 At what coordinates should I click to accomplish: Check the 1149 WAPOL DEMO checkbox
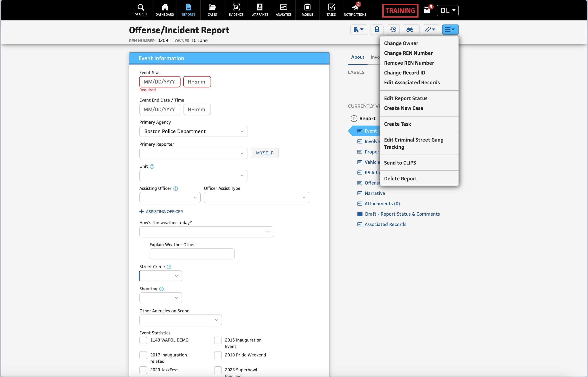coord(143,340)
